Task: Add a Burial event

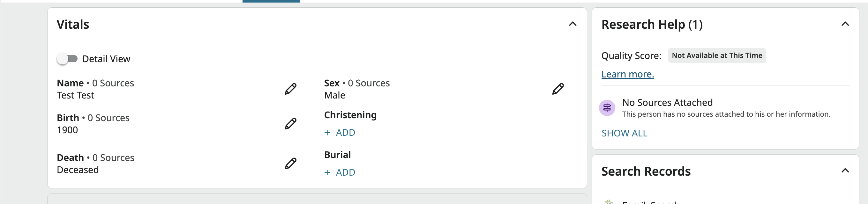Action: 340,172
